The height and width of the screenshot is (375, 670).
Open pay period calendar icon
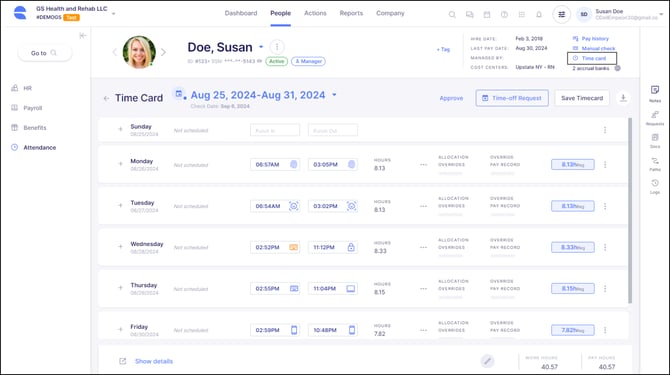pos(179,94)
